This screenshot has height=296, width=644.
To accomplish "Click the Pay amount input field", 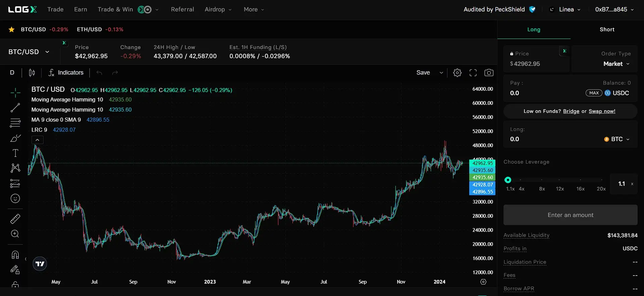I will pos(537,93).
